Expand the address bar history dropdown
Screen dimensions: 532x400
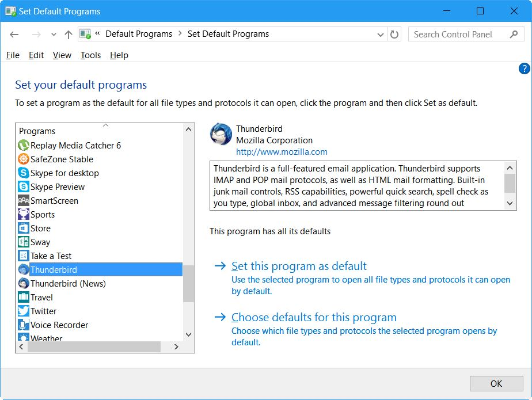(x=381, y=35)
